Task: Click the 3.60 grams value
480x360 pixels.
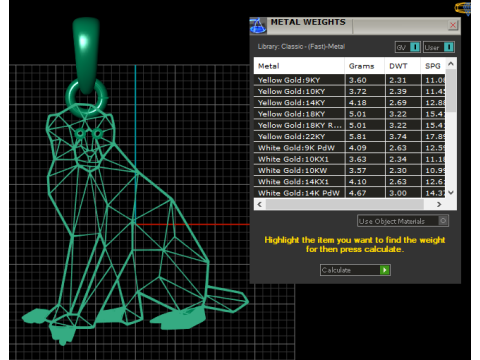Action: (x=358, y=80)
